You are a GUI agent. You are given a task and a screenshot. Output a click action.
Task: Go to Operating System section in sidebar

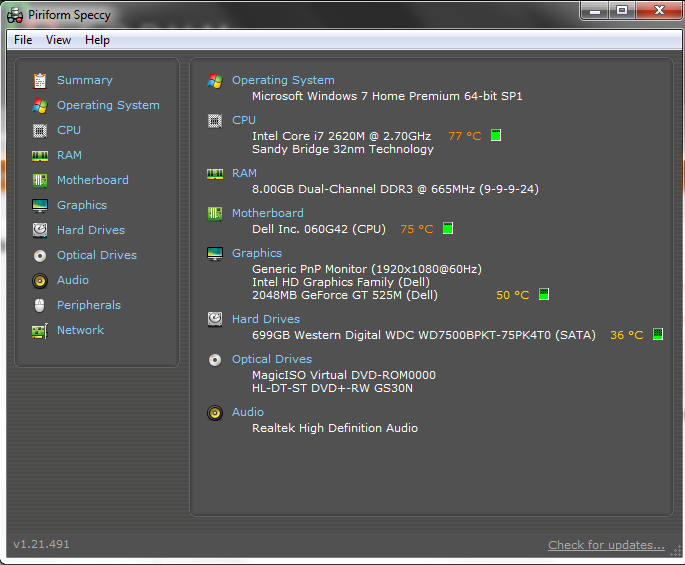108,105
